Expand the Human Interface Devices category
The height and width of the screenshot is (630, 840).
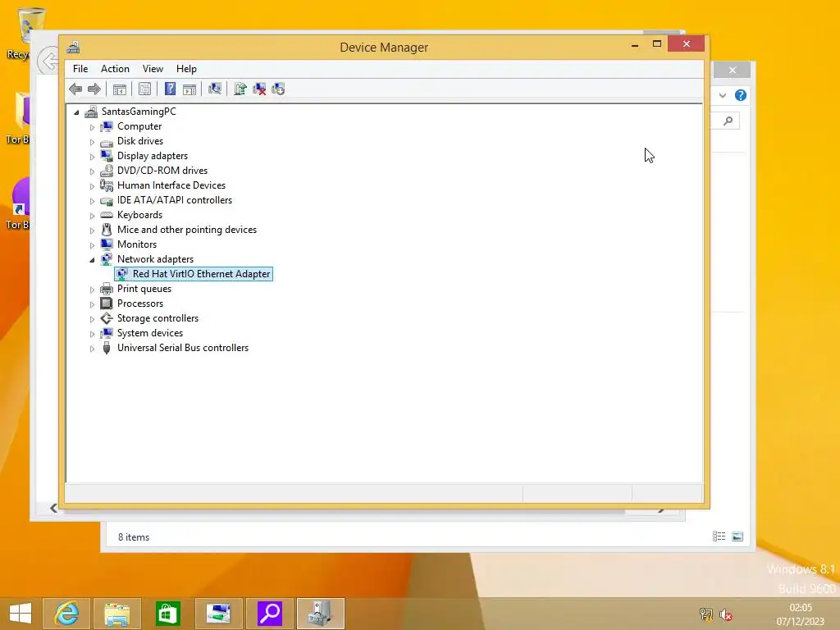click(x=92, y=186)
